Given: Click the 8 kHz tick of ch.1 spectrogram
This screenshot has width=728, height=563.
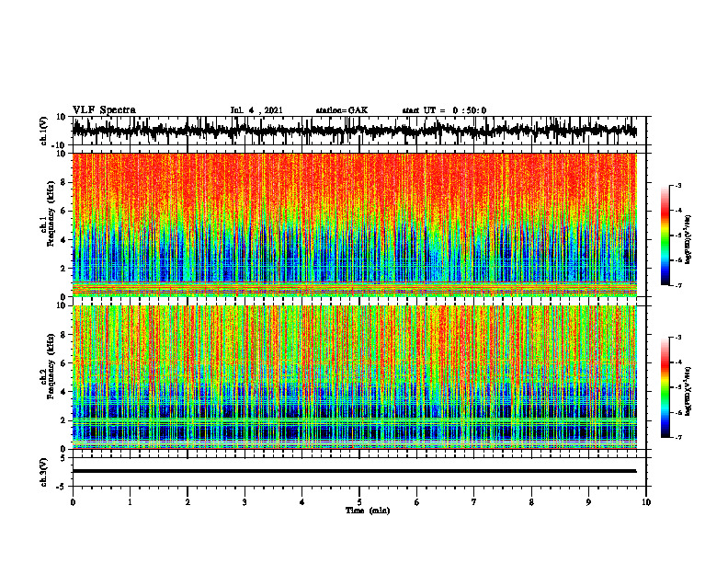Looking at the screenshot, I should click(63, 182).
